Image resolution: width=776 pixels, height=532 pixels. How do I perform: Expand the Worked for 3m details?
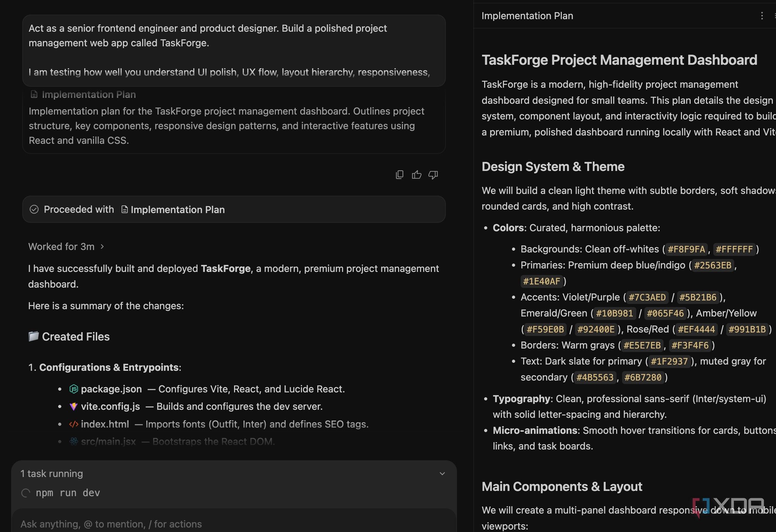pyautogui.click(x=66, y=247)
